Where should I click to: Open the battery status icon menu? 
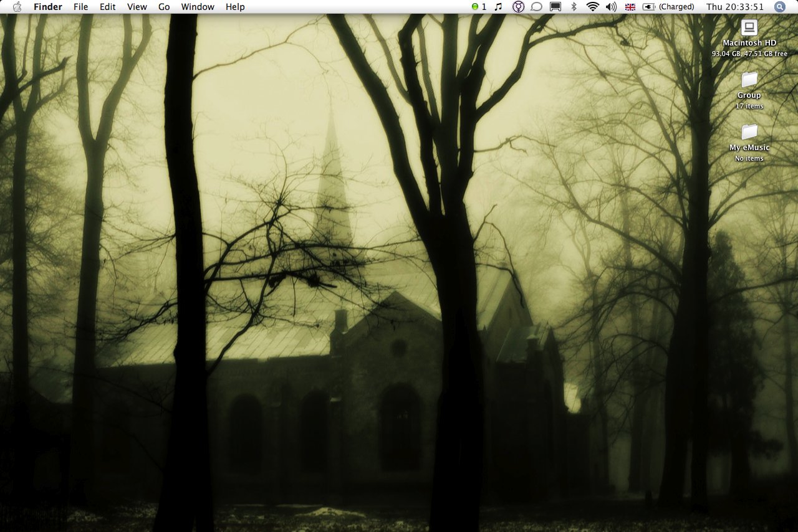pos(649,7)
